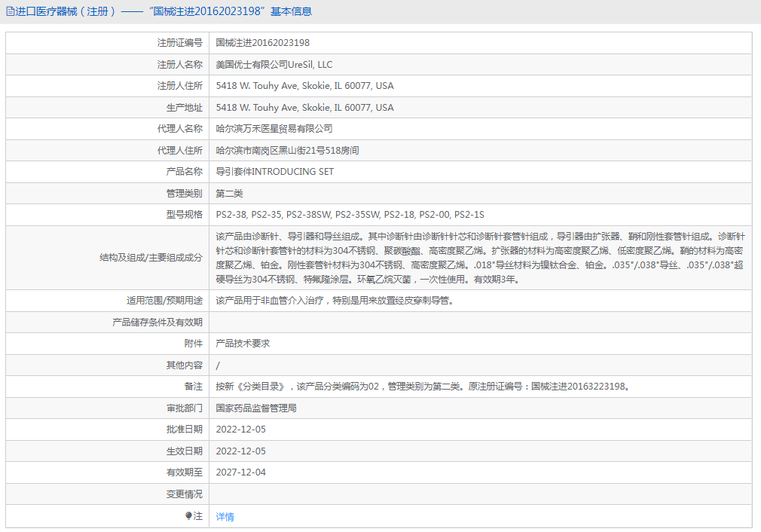Click the 附件 label

(x=193, y=344)
